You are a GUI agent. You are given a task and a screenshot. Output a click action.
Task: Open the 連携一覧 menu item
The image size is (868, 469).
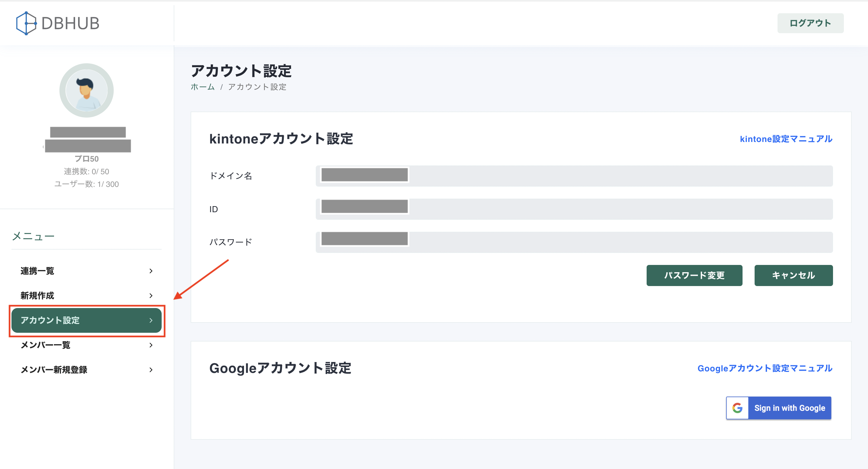pyautogui.click(x=37, y=271)
